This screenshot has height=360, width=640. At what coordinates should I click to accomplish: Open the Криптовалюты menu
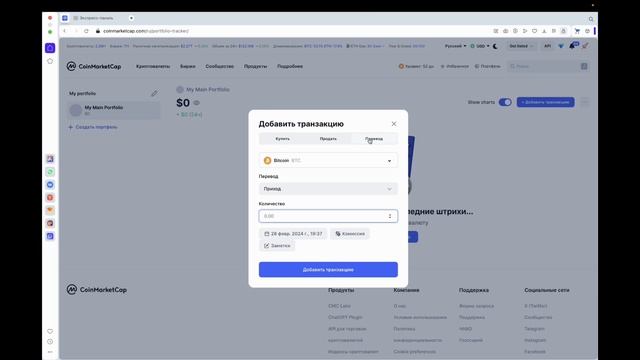point(153,66)
